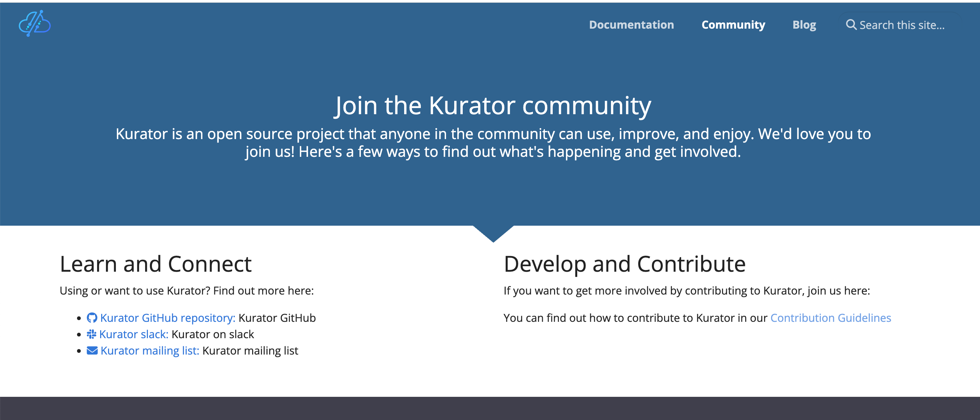Open the Documentation menu item
The image size is (980, 420).
[631, 25]
